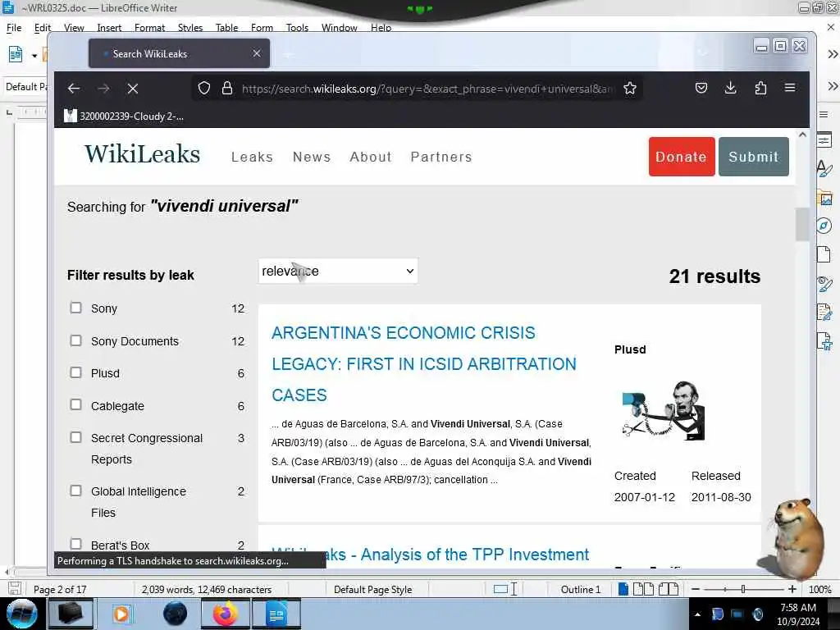Image resolution: width=840 pixels, height=630 pixels.
Task: Open Writer File menu
Action: (x=14, y=28)
